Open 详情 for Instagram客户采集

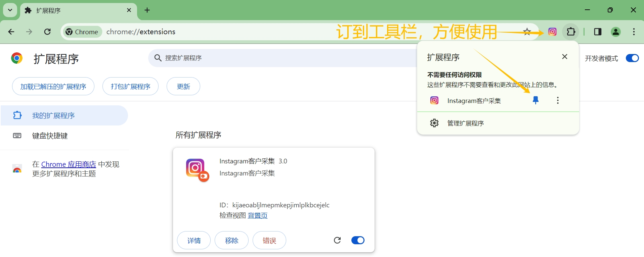point(194,240)
